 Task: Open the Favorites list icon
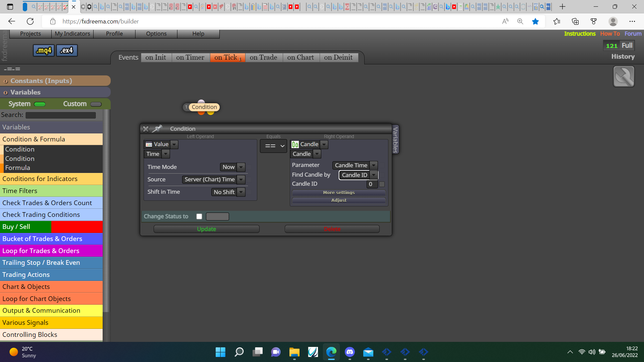557,21
